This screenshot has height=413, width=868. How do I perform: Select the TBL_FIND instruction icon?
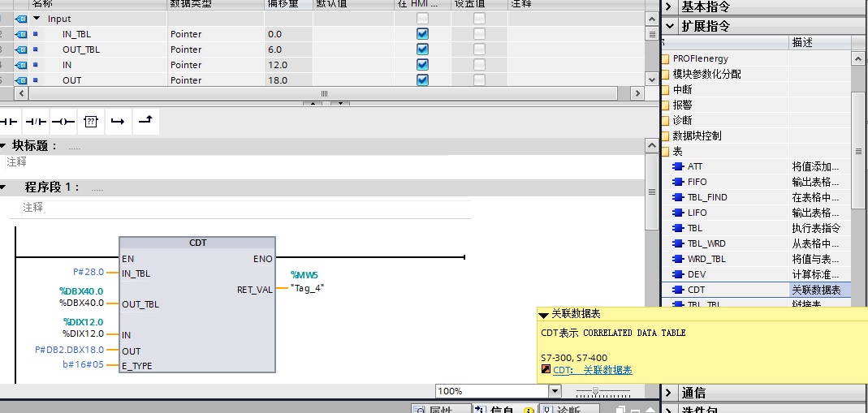tap(679, 197)
